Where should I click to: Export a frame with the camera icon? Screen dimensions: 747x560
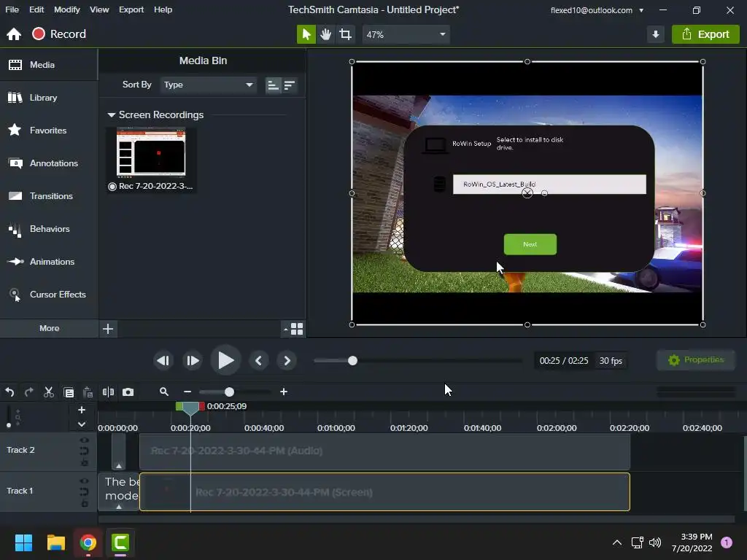click(x=128, y=392)
